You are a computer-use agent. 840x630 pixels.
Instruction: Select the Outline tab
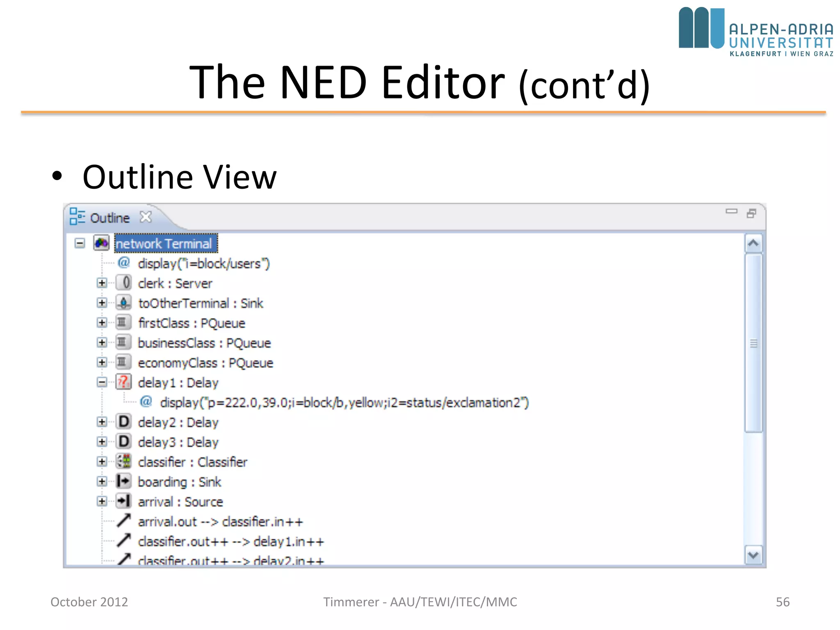pyautogui.click(x=110, y=218)
